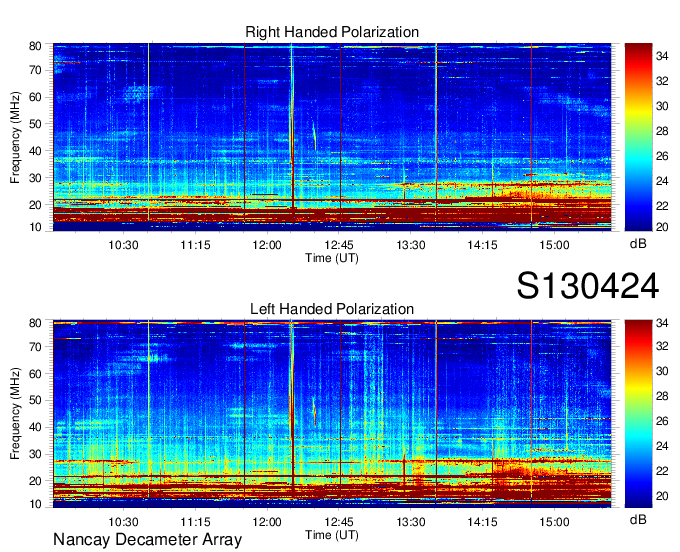This screenshot has height=552, width=680.
Task: Click 15:00 tick under Left Handed plot
Action: click(x=554, y=522)
